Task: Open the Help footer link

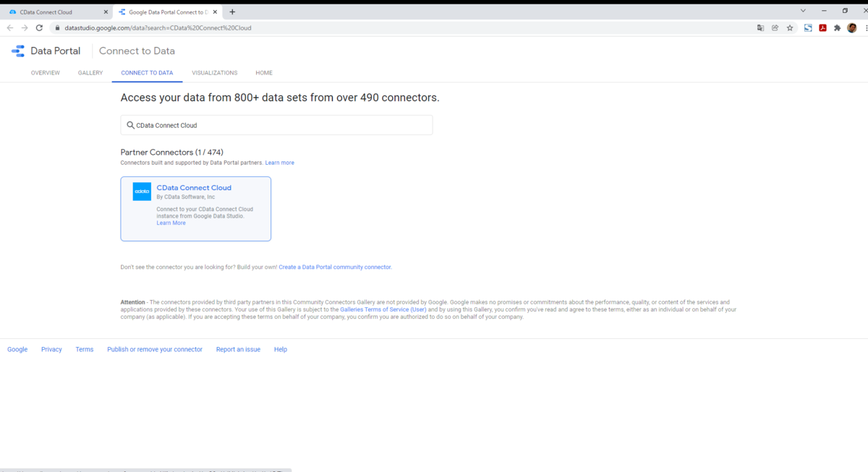Action: [281, 349]
